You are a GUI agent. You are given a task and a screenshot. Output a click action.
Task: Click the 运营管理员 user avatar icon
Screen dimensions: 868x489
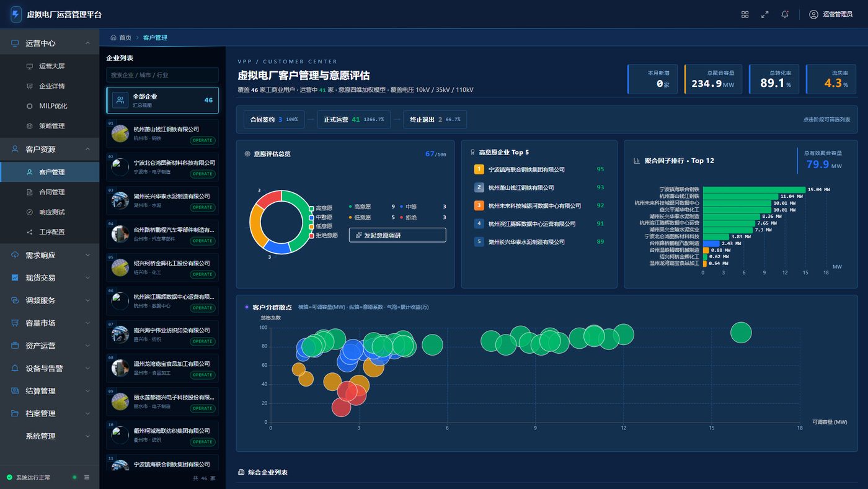[813, 14]
